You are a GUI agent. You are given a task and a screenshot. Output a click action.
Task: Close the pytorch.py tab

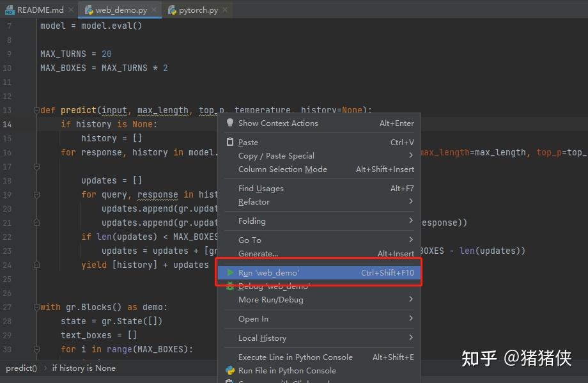(225, 10)
